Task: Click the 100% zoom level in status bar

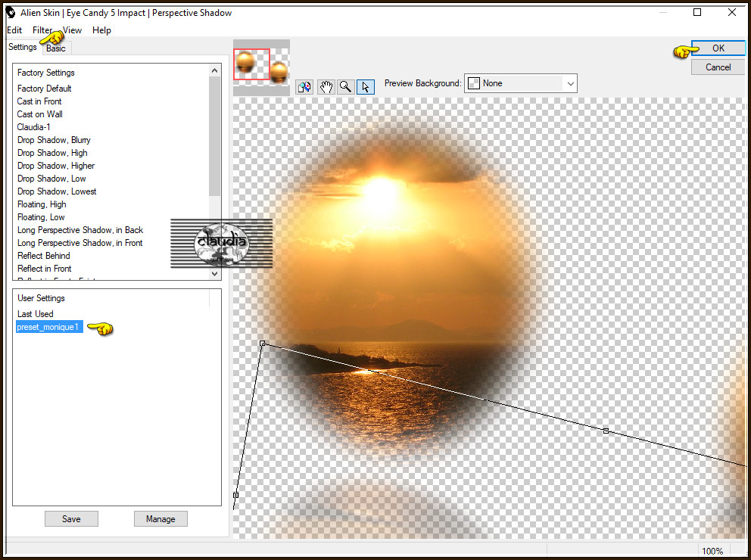Action: (712, 551)
